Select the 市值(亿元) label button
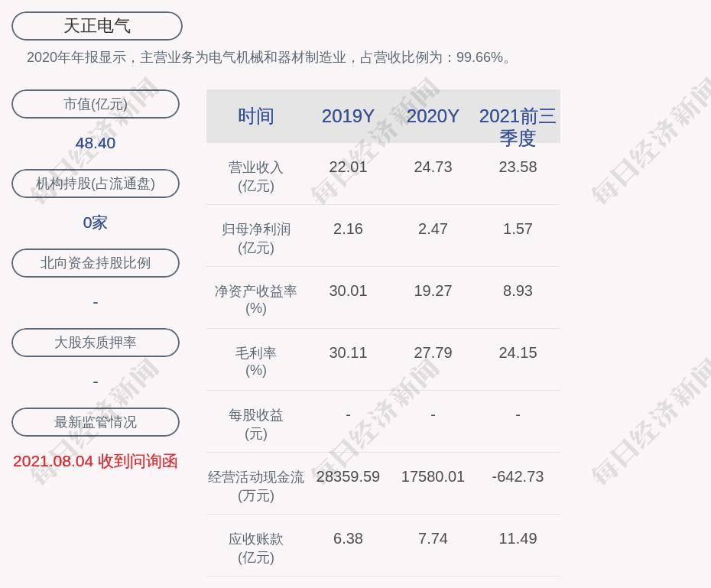The width and height of the screenshot is (711, 588). coord(96,104)
